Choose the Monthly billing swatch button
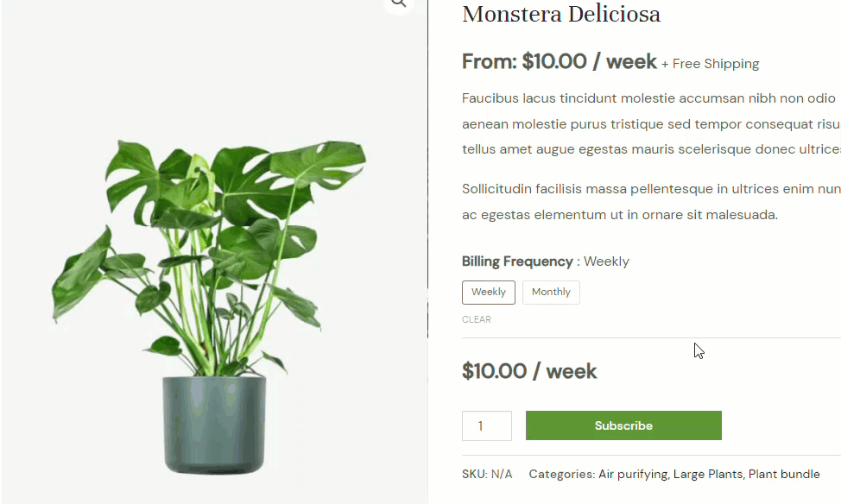Image resolution: width=841 pixels, height=504 pixels. click(x=551, y=293)
